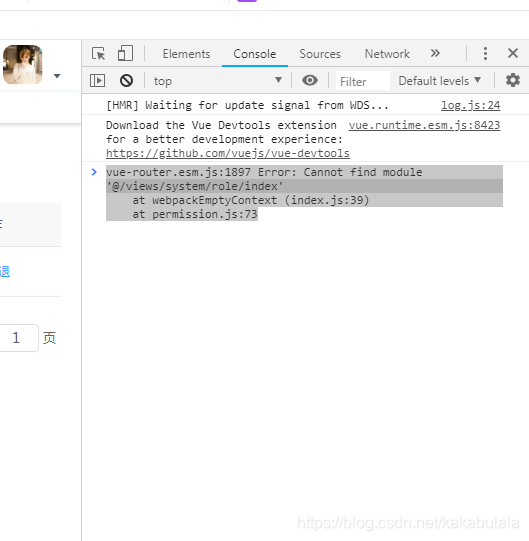The width and height of the screenshot is (529, 541).
Task: Activate the inspect element picker icon
Action: (99, 53)
